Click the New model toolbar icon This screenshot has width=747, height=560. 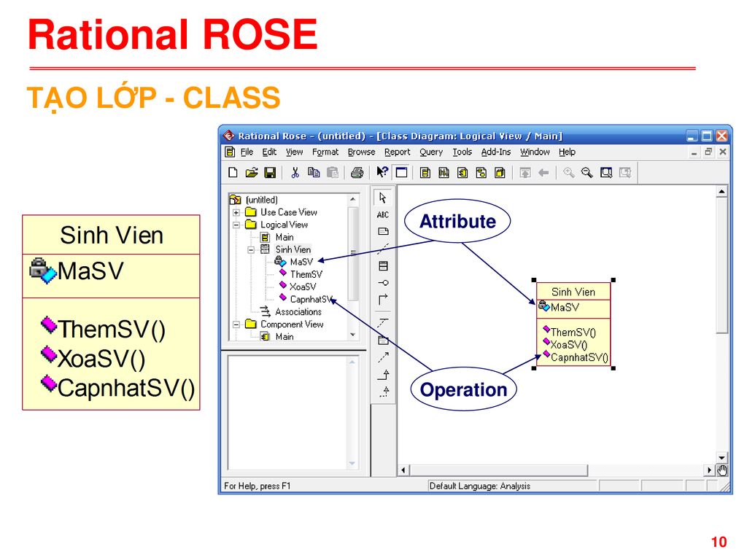pyautogui.click(x=233, y=172)
